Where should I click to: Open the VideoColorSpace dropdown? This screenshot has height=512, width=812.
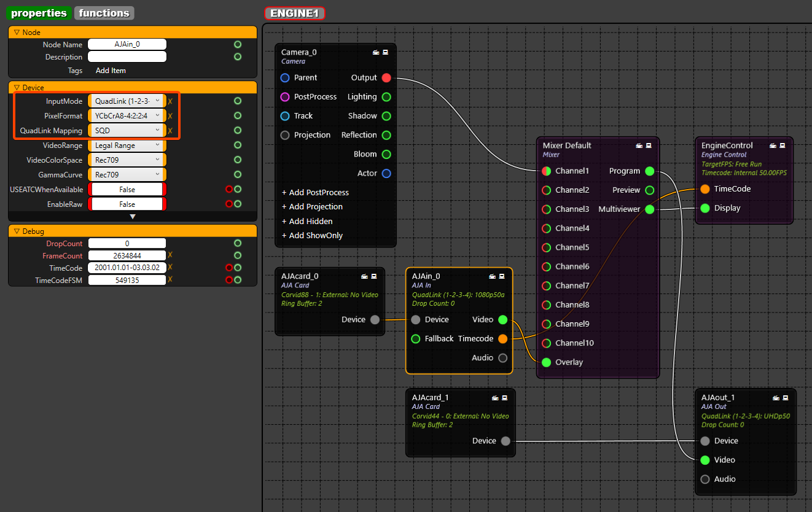pos(127,160)
